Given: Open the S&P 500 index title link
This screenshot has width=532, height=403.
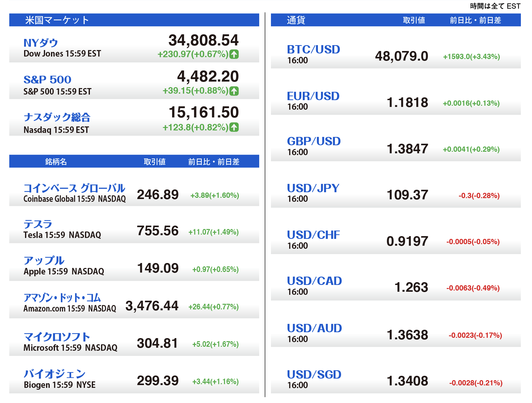Looking at the screenshot, I should [47, 80].
